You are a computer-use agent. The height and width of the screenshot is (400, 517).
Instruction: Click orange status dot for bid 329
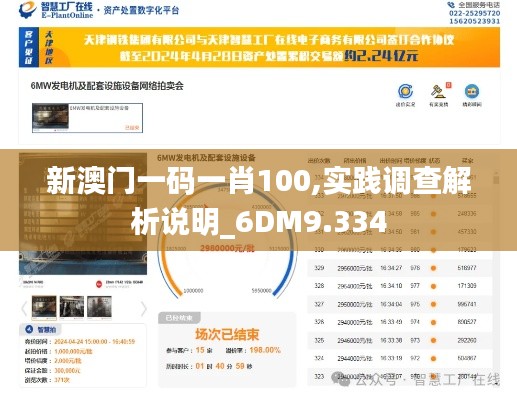coord(433,268)
